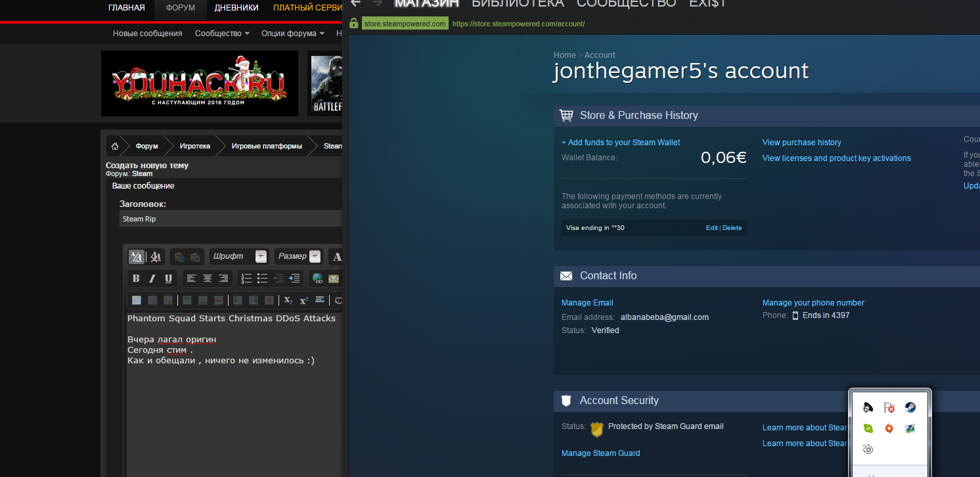980x477 pixels.
Task: Insert a hyperlink with globe icon
Action: tap(318, 279)
